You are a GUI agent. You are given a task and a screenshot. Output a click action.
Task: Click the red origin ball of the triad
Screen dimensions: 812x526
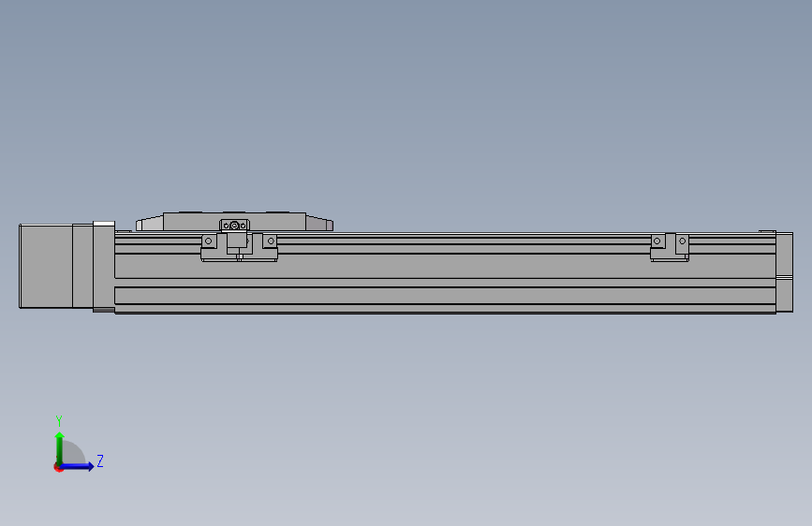58,467
